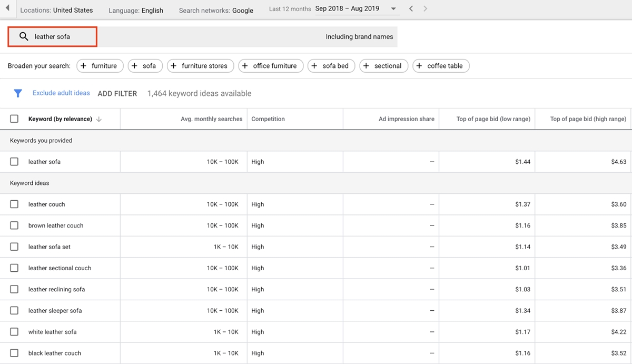The image size is (632, 364).
Task: Click the brown leather couch keyword
Action: point(56,225)
